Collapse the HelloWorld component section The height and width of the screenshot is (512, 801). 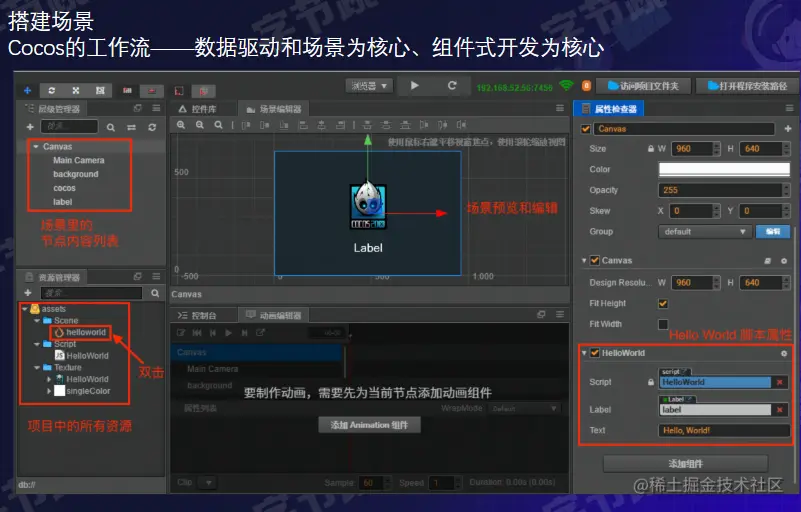584,353
